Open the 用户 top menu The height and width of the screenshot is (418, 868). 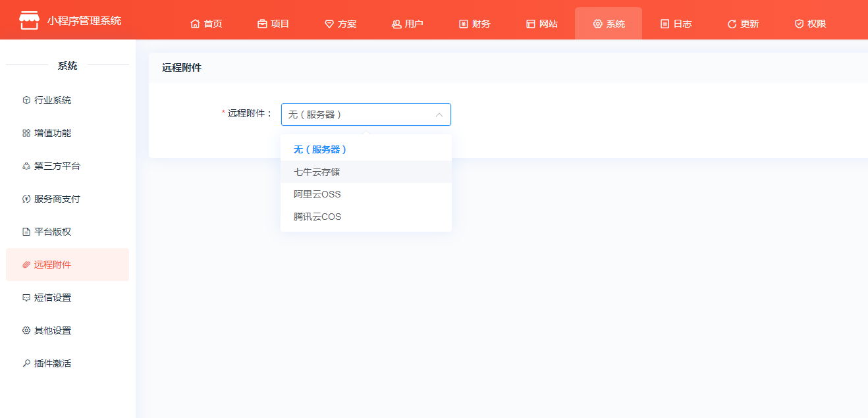[x=408, y=24]
